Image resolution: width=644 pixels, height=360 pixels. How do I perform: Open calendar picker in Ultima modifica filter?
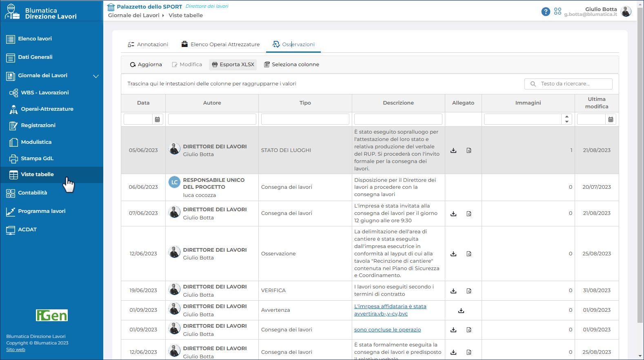(x=611, y=119)
